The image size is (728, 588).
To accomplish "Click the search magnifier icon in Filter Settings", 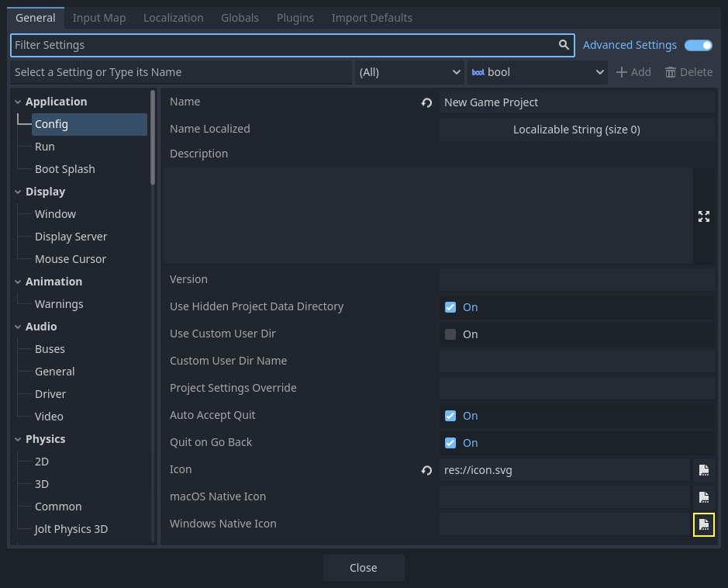I will (x=564, y=45).
